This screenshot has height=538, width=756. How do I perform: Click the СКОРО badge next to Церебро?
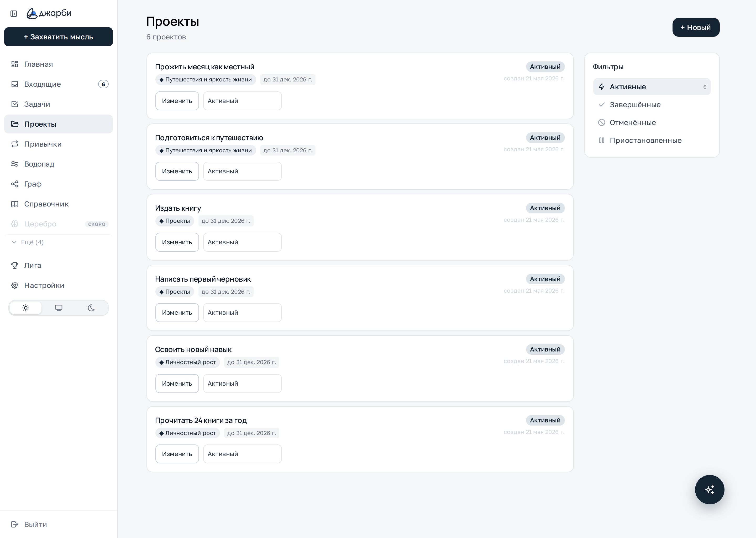pyautogui.click(x=97, y=224)
